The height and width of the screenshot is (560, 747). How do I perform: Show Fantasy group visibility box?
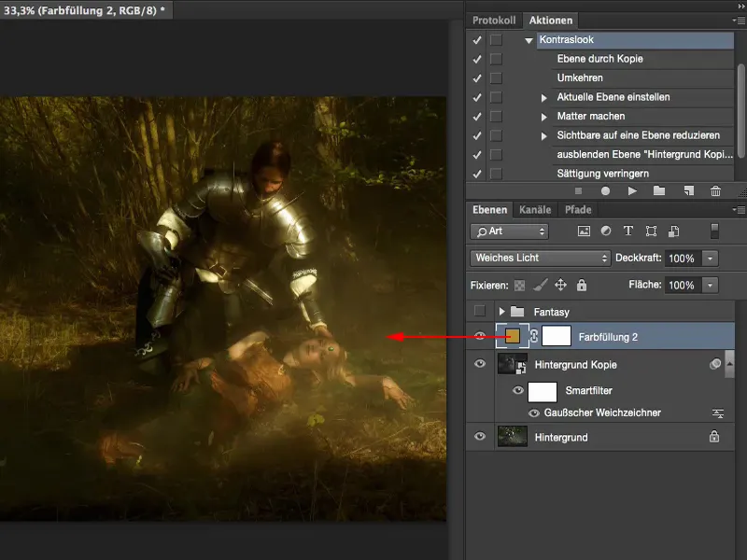480,311
